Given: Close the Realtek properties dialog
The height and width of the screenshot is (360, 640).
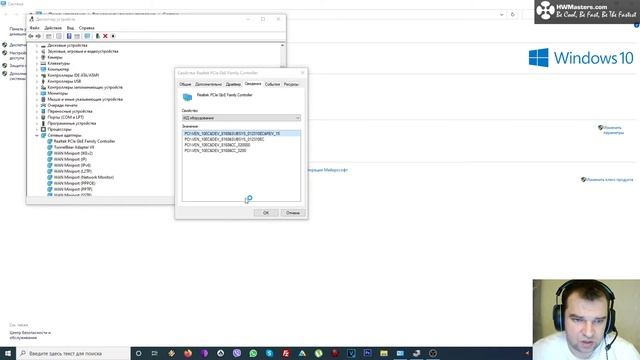Looking at the screenshot, I should point(302,73).
